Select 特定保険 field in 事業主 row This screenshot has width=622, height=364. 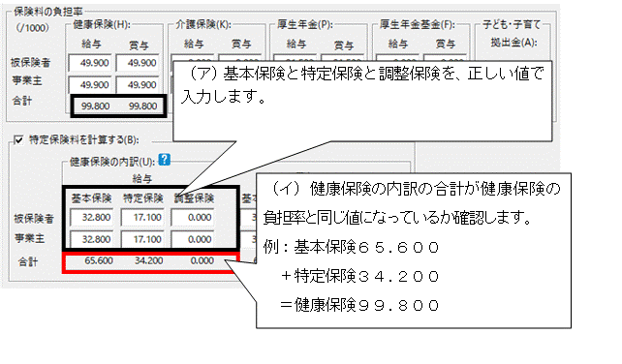click(142, 239)
